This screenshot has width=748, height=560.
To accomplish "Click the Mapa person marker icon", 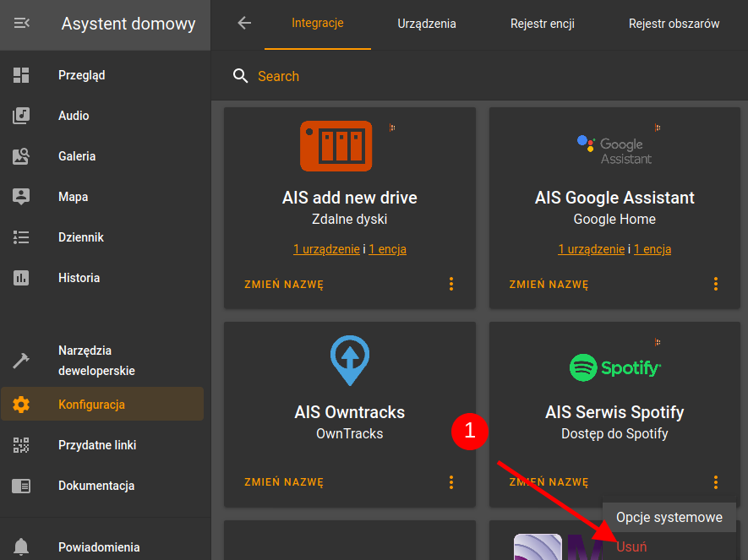I will tap(21, 197).
